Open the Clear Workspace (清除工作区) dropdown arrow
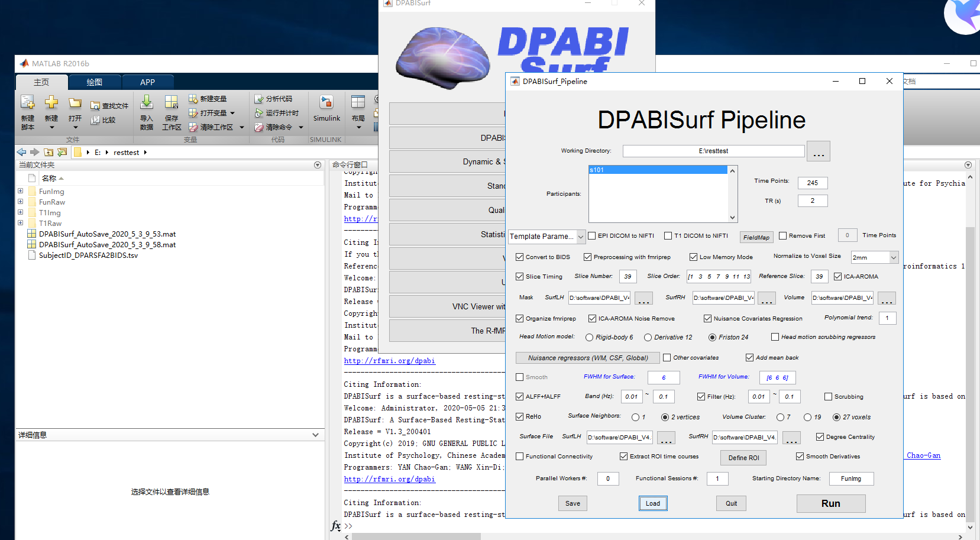Viewport: 980px width, 540px height. coord(241,127)
